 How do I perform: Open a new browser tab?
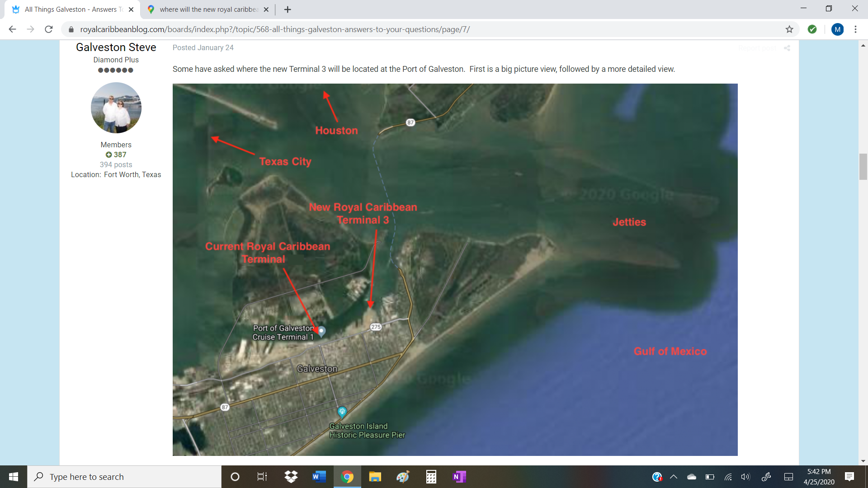coord(288,9)
